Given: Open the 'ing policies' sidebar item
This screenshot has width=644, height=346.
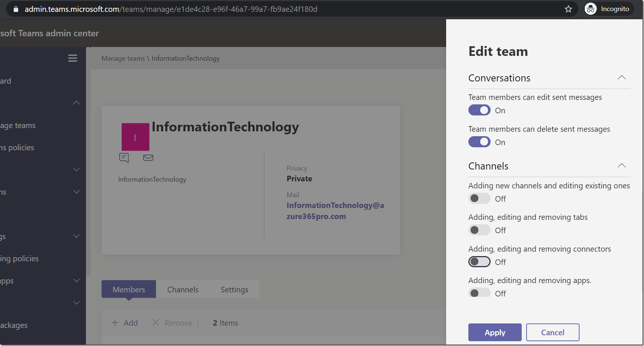Looking at the screenshot, I should click(x=19, y=259).
